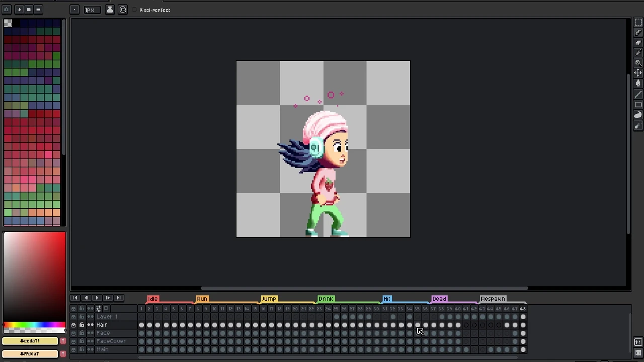Select the Line tool

tap(638, 94)
